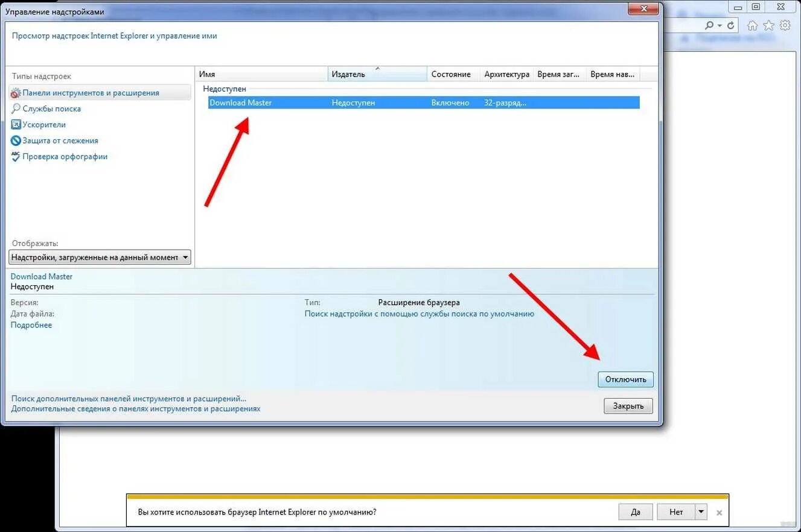
Task: Click Недоступен publisher cell in Download Master row
Action: (353, 103)
